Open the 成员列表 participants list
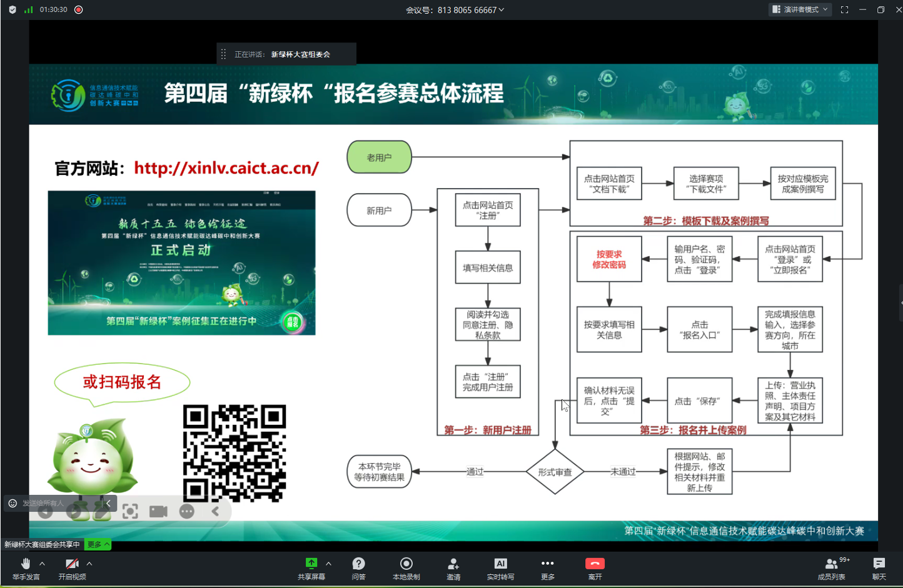903x588 pixels. (x=832, y=569)
